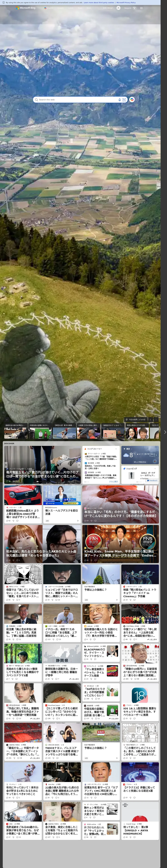Open 昭和歌謡の職人たち article
The height and width of the screenshot is (868, 167).
101,632
